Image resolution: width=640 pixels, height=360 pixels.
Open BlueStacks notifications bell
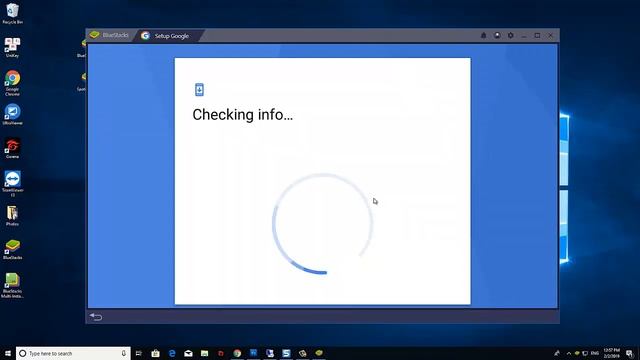tap(484, 36)
